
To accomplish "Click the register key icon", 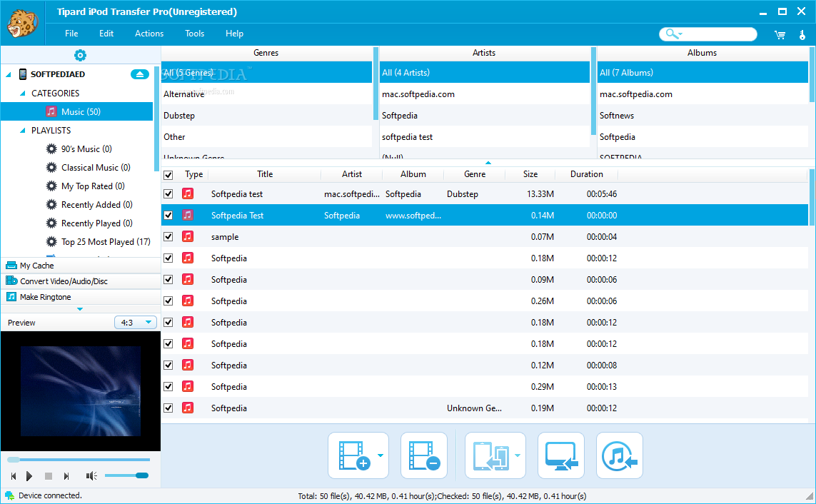I will (802, 35).
